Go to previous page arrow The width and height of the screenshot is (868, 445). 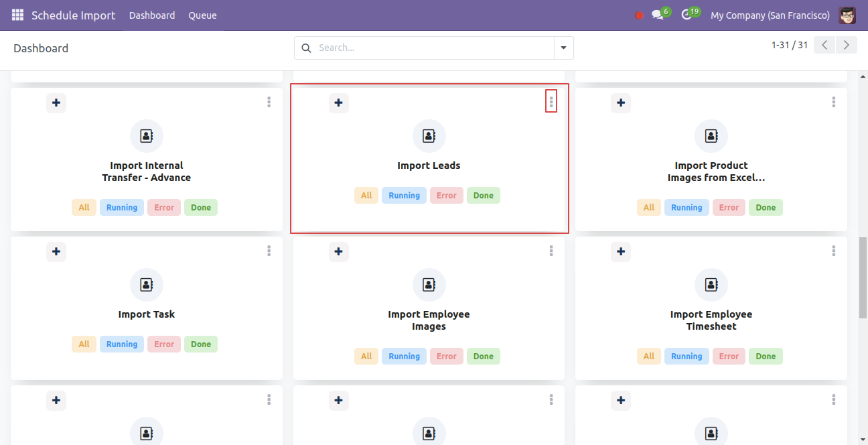click(x=825, y=45)
